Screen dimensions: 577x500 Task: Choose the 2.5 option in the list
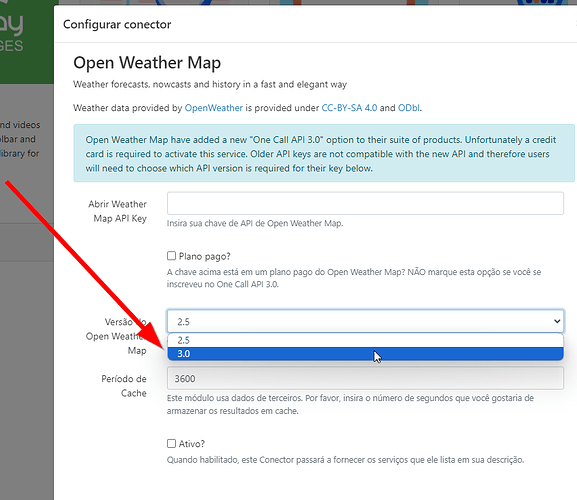pos(365,340)
